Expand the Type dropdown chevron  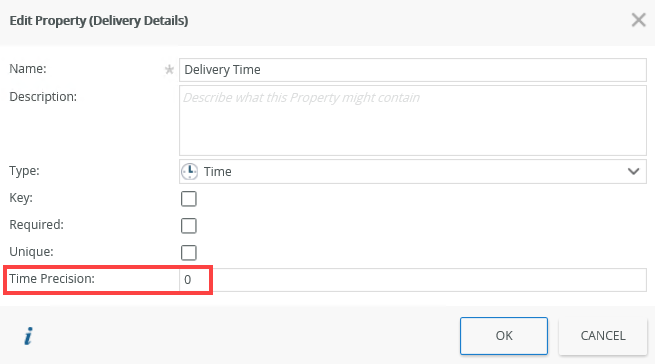tap(633, 171)
